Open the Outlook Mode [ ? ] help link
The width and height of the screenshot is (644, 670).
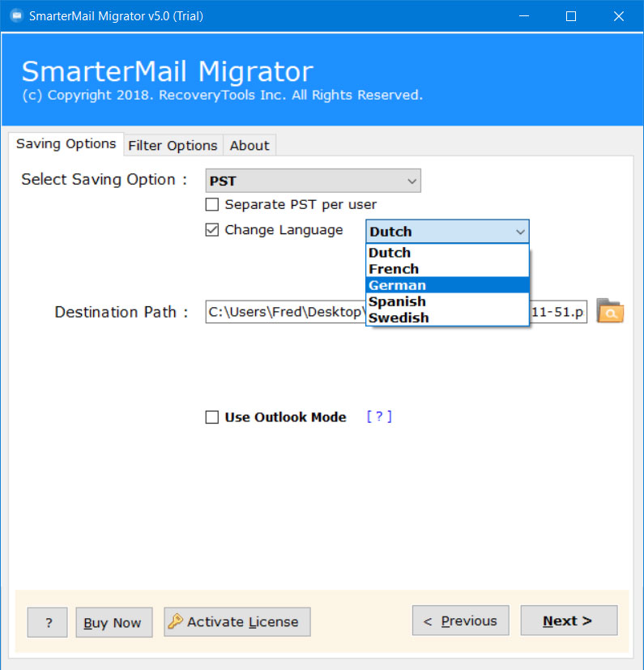[x=379, y=416]
